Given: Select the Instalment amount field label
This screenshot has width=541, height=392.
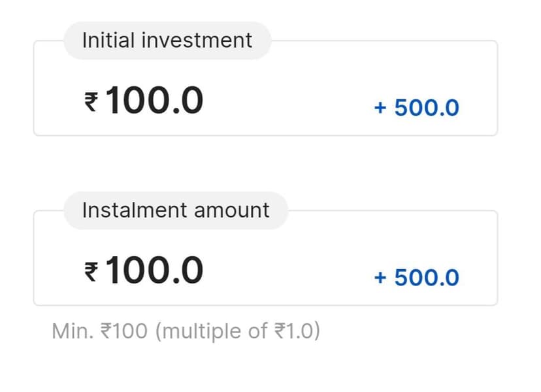Looking at the screenshot, I should point(175,210).
